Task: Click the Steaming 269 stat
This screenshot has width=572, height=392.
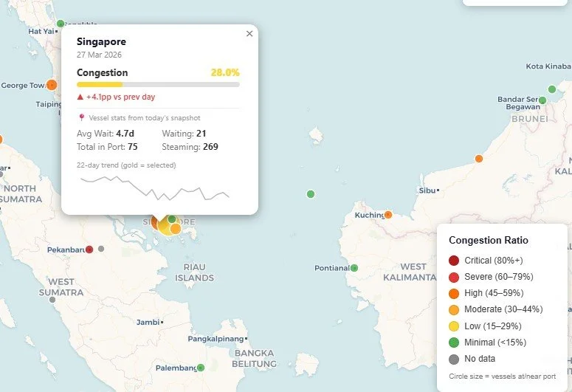Action: click(x=190, y=147)
